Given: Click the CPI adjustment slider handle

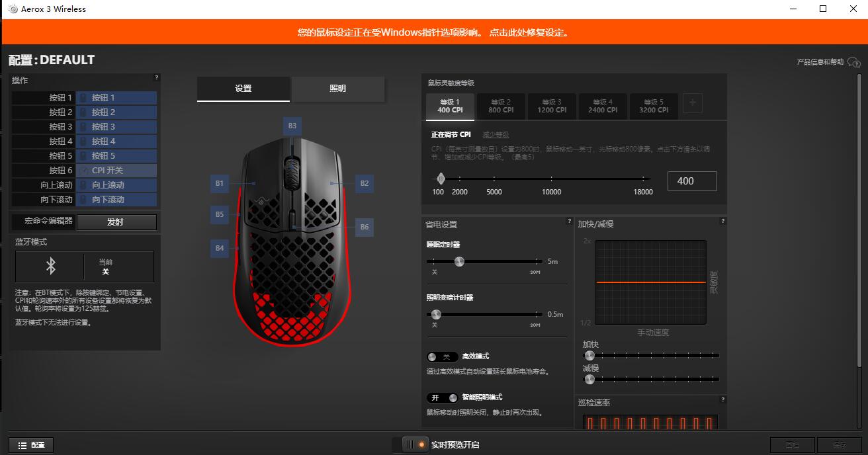Looking at the screenshot, I should [x=441, y=179].
